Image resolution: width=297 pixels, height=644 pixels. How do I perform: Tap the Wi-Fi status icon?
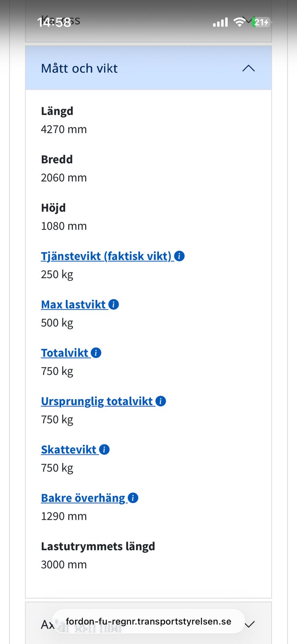coord(239,22)
